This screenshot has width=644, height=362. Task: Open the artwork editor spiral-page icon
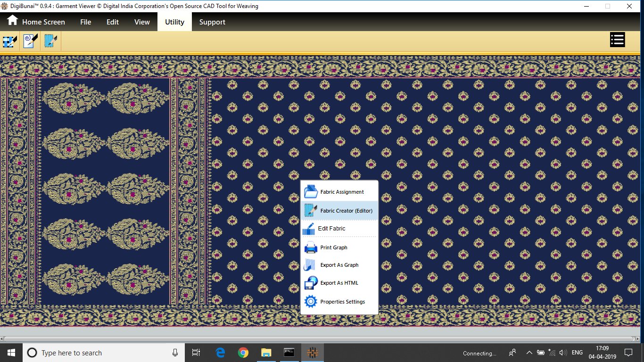tap(31, 41)
